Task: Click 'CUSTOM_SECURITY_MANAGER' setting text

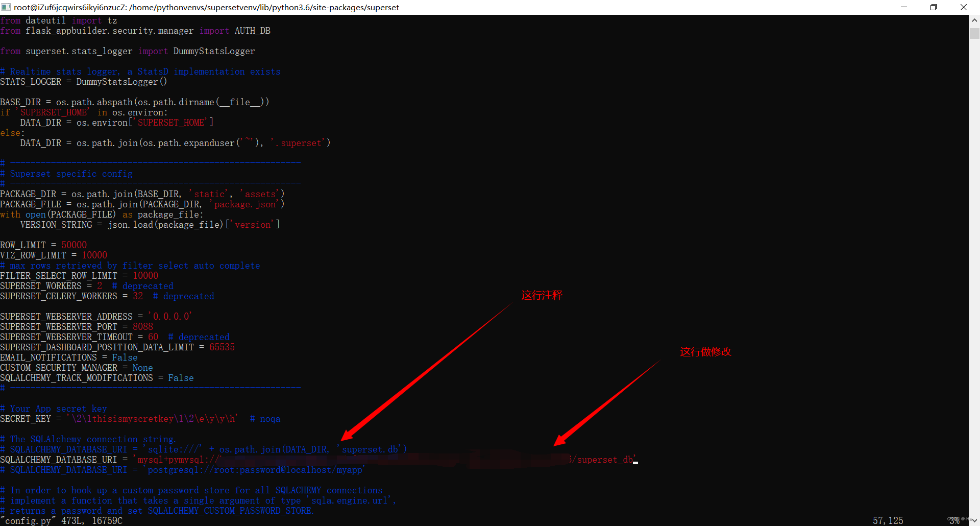Action: click(x=59, y=368)
